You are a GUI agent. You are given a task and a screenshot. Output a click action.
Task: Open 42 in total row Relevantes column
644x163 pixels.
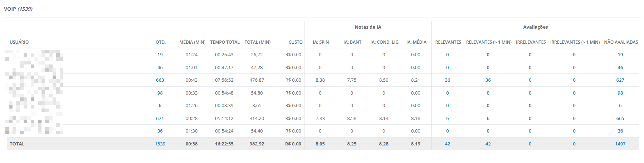pyautogui.click(x=447, y=144)
